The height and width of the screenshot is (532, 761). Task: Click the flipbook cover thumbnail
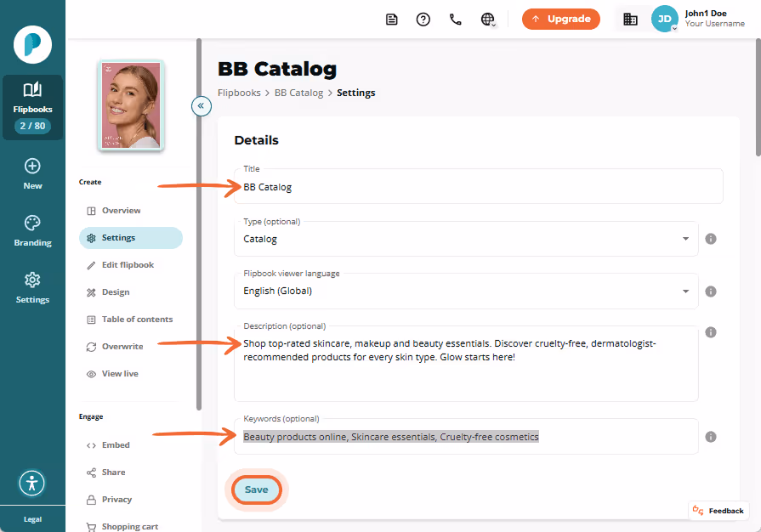(x=131, y=105)
